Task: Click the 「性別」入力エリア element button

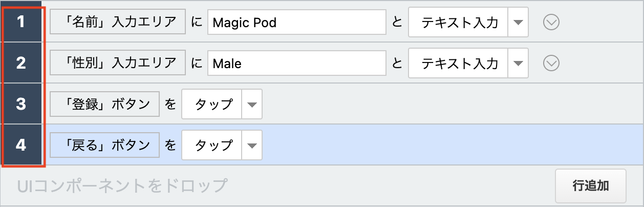Action: 118,63
